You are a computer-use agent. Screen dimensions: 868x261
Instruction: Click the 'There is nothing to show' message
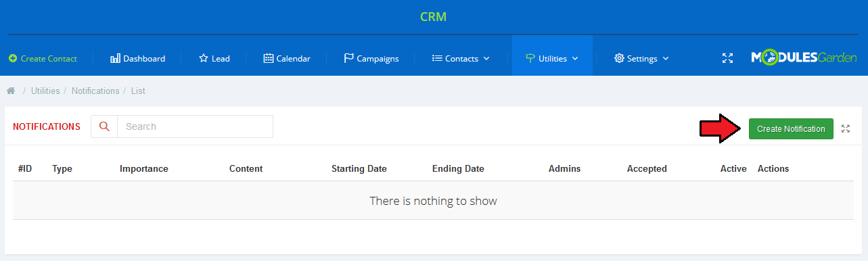(434, 201)
